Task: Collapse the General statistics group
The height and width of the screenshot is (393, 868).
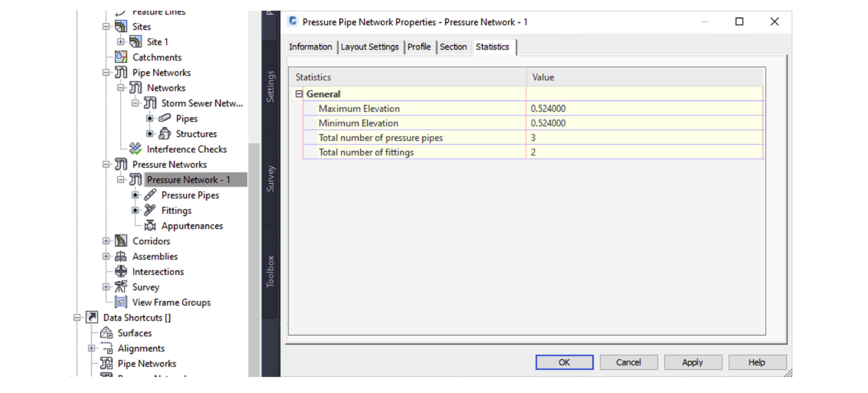Action: [x=299, y=94]
